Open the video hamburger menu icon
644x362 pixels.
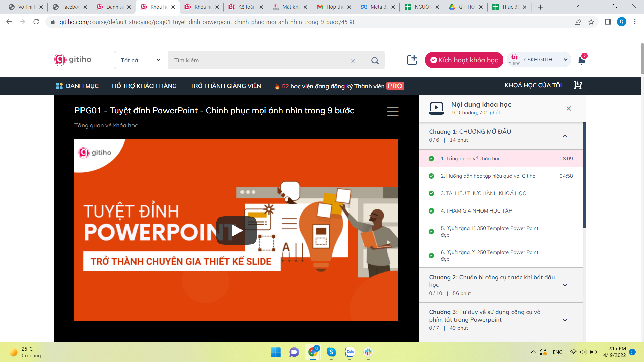click(393, 111)
